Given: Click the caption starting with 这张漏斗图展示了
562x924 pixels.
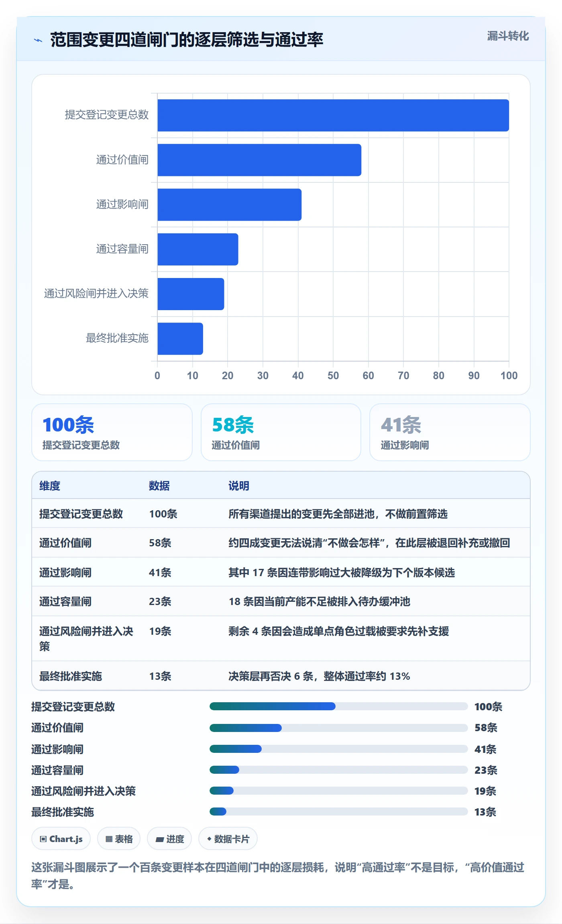Looking at the screenshot, I should coord(278,876).
